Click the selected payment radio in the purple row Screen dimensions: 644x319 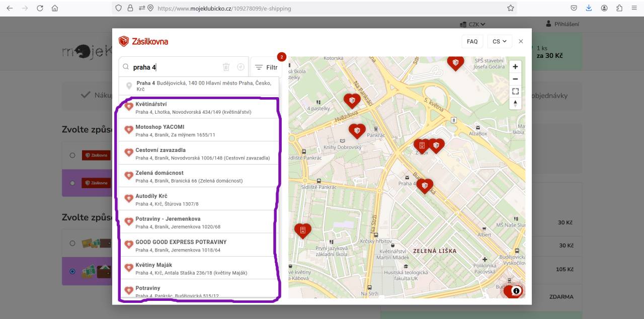(72, 271)
